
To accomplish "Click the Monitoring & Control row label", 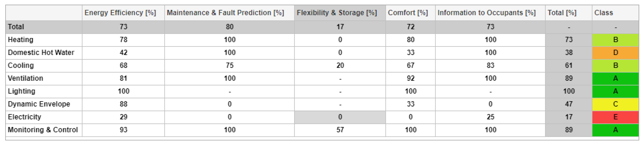I will click(x=43, y=130).
